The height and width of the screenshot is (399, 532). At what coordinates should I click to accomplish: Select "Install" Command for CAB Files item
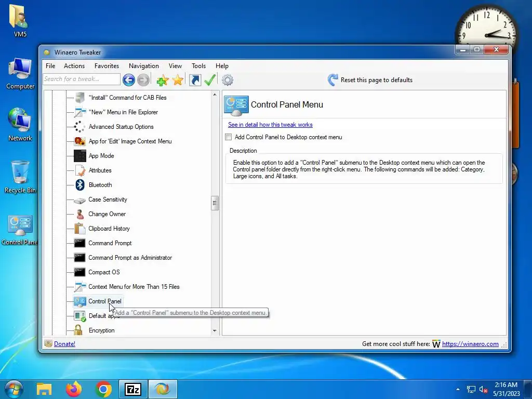click(x=128, y=97)
